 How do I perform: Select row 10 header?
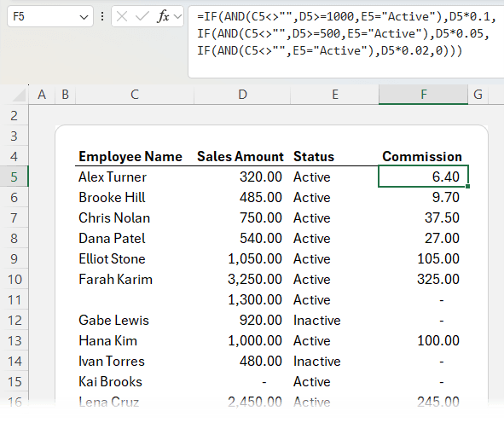pos(14,280)
